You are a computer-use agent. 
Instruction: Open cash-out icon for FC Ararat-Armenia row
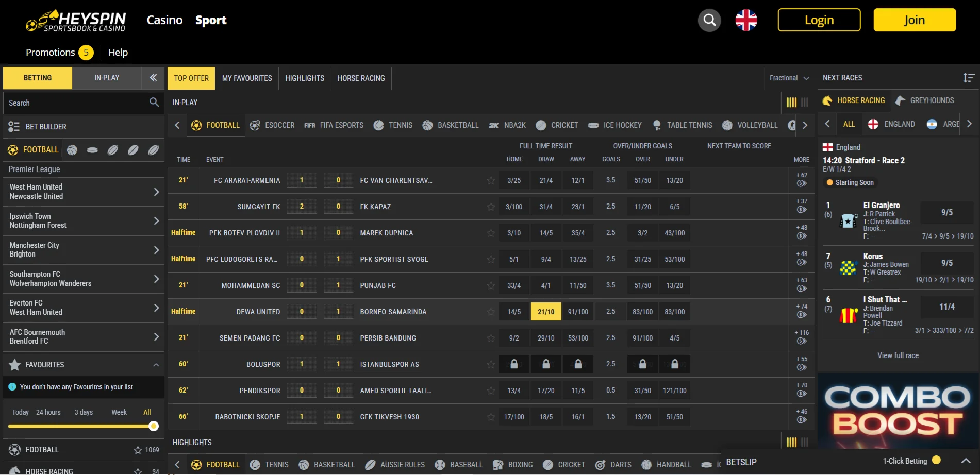(x=802, y=183)
